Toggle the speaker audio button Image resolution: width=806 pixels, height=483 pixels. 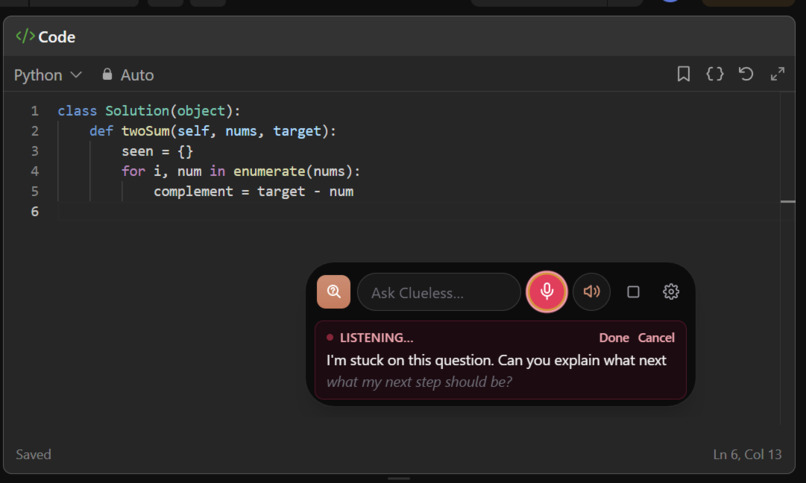coord(592,292)
